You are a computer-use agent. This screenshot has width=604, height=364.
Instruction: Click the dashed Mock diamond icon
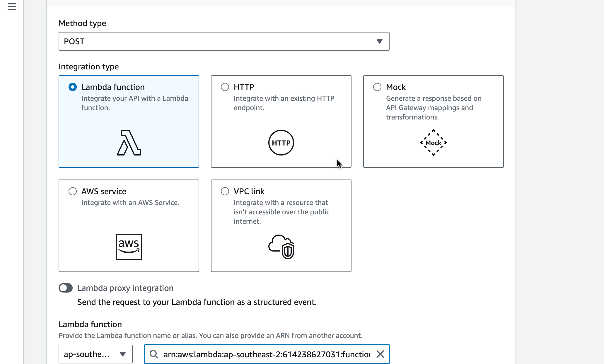(x=433, y=143)
